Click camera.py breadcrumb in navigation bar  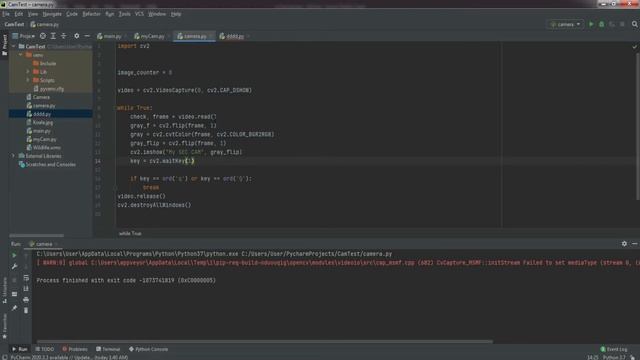[44, 24]
